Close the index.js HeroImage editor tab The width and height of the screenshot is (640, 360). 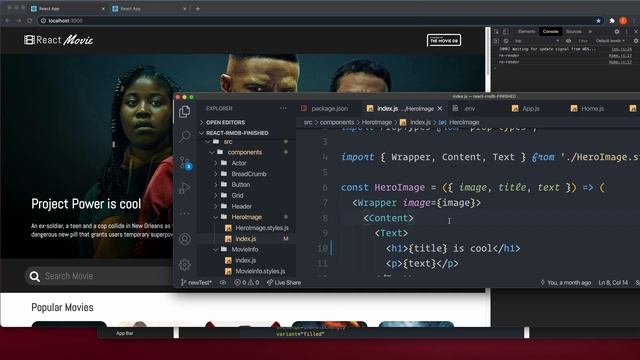[x=440, y=109]
